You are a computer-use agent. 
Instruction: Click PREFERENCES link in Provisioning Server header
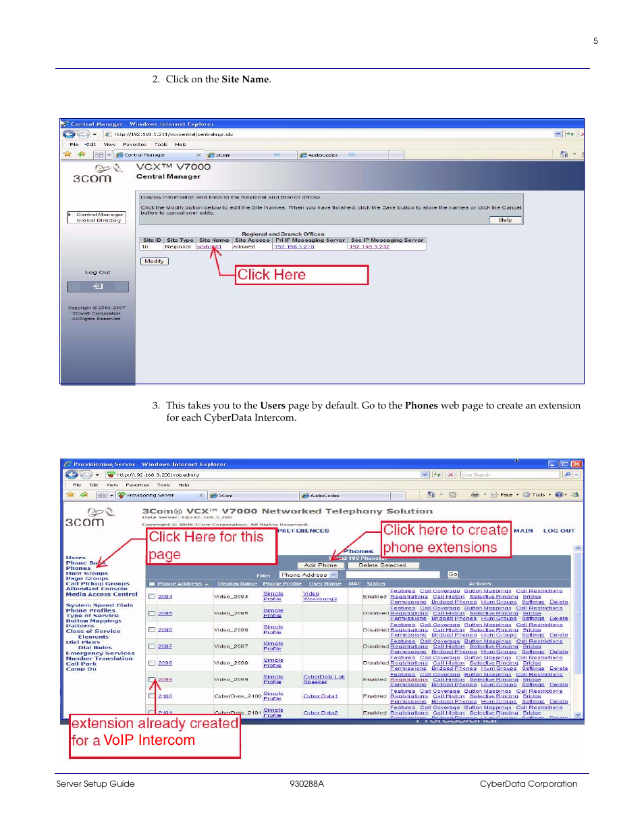coord(303,531)
